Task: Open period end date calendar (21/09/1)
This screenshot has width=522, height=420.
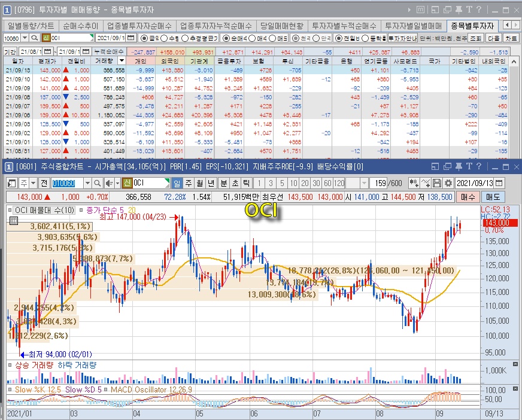Action: [86, 51]
